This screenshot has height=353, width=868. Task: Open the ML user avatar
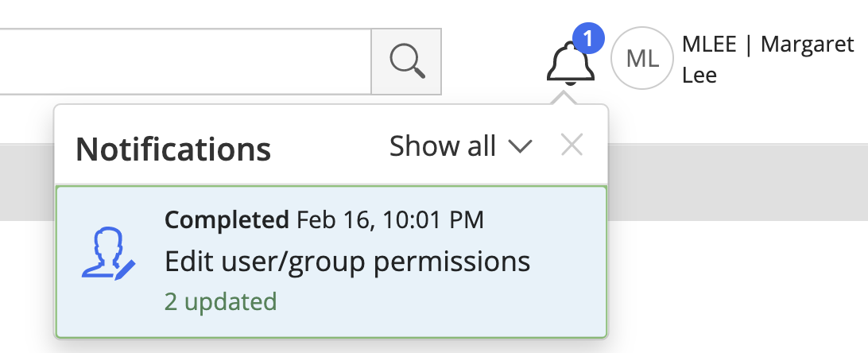[x=642, y=57]
